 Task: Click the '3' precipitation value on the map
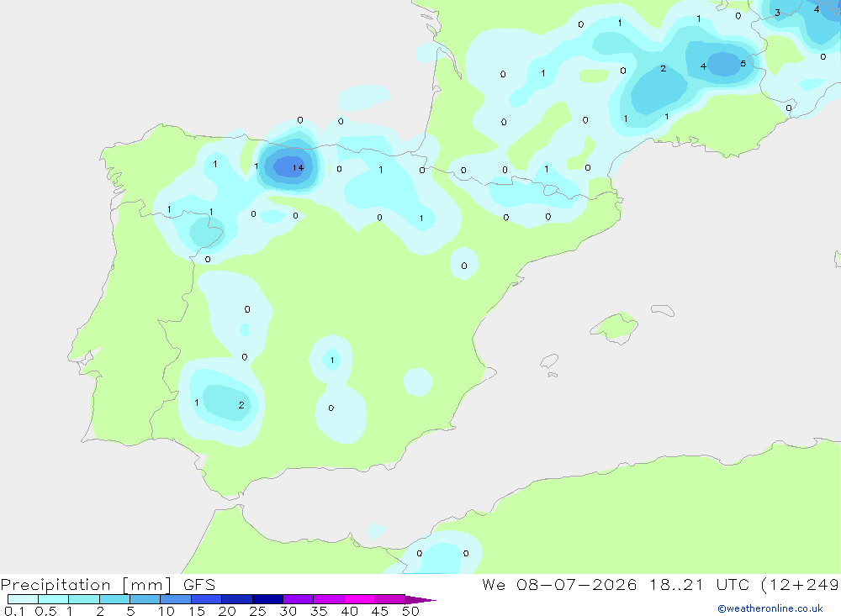pos(777,13)
